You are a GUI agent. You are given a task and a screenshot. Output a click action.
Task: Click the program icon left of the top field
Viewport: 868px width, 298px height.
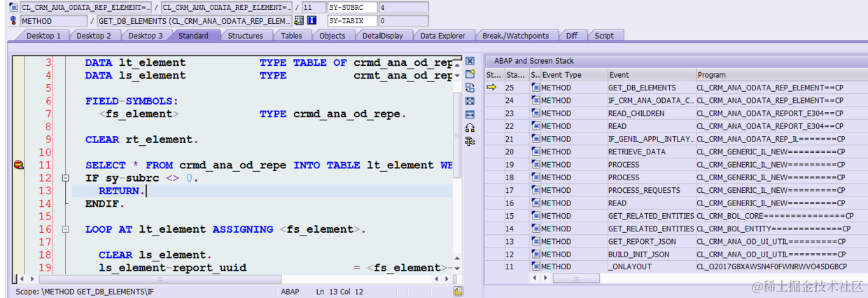13,8
